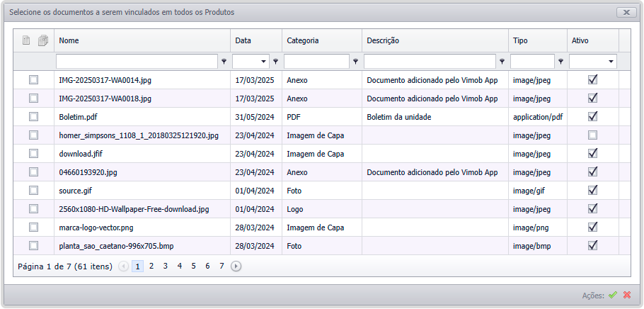
Task: Focus the Nome filter text field
Action: click(137, 62)
